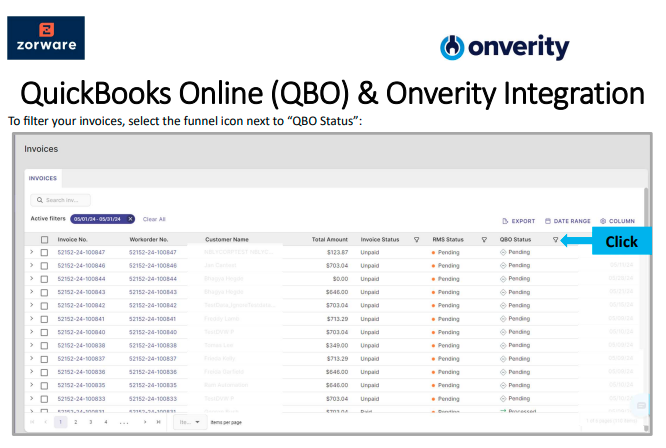666x448 pixels.
Task: Open invoice number link 52152-24-100847
Action: point(81,253)
